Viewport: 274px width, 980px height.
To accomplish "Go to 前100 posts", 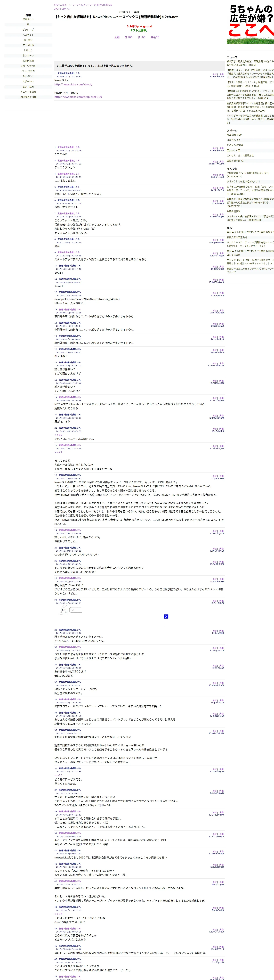I will (129, 37).
